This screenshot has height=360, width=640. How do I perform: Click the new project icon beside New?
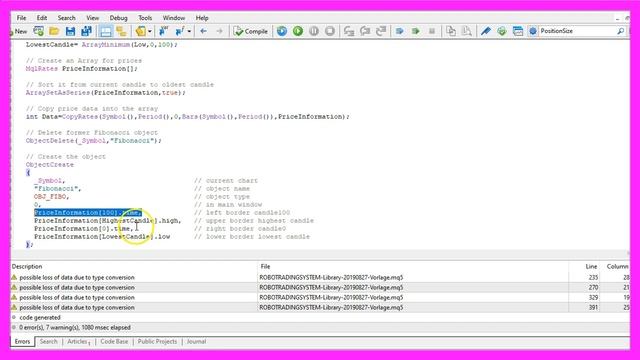pos(38,31)
